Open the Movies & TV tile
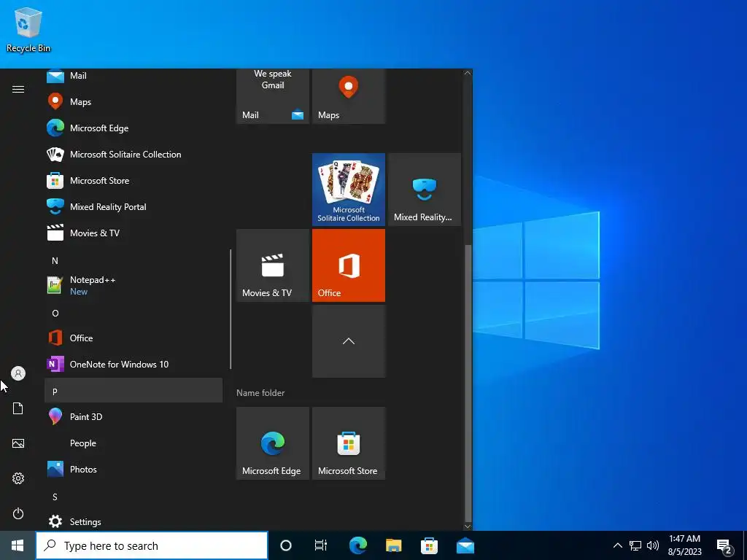The height and width of the screenshot is (560, 747). (273, 265)
